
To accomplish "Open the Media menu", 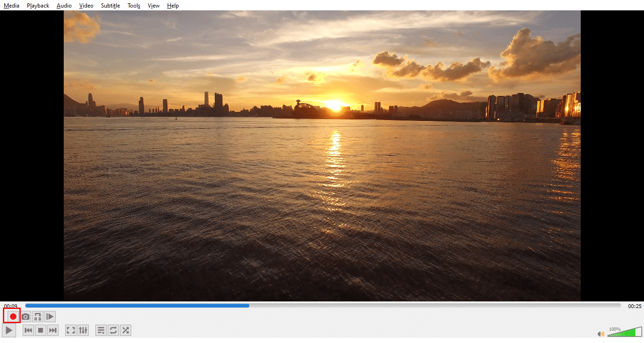I will [x=12, y=6].
